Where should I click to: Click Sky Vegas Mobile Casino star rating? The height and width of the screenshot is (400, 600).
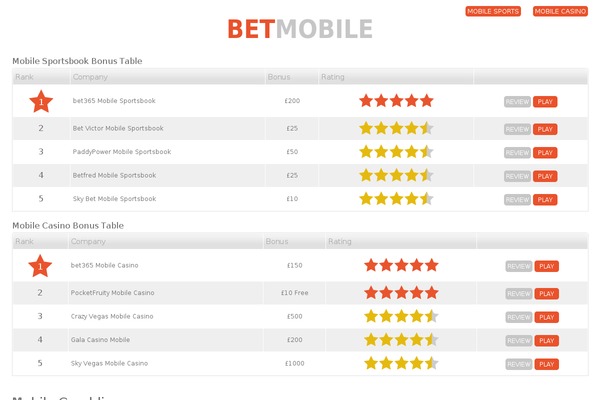401,363
